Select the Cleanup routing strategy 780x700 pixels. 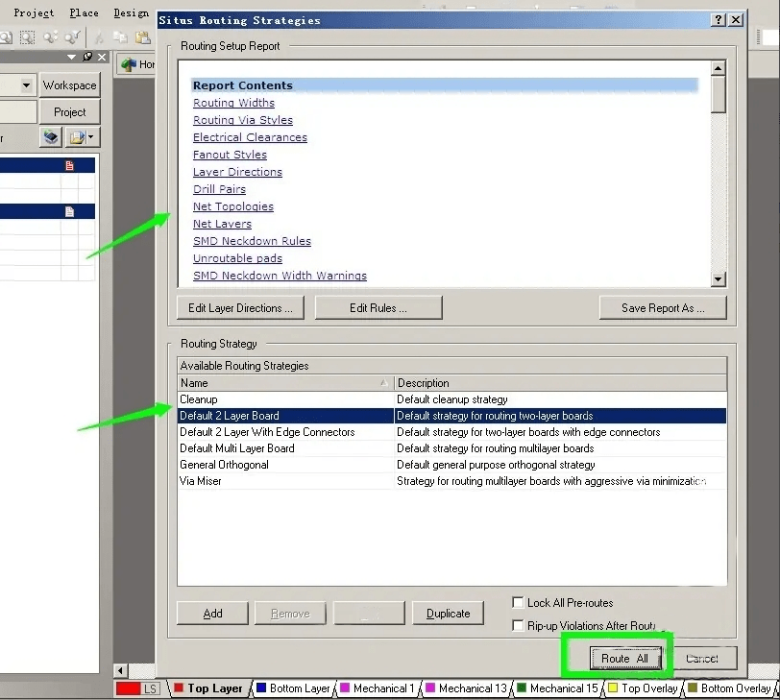click(451, 399)
